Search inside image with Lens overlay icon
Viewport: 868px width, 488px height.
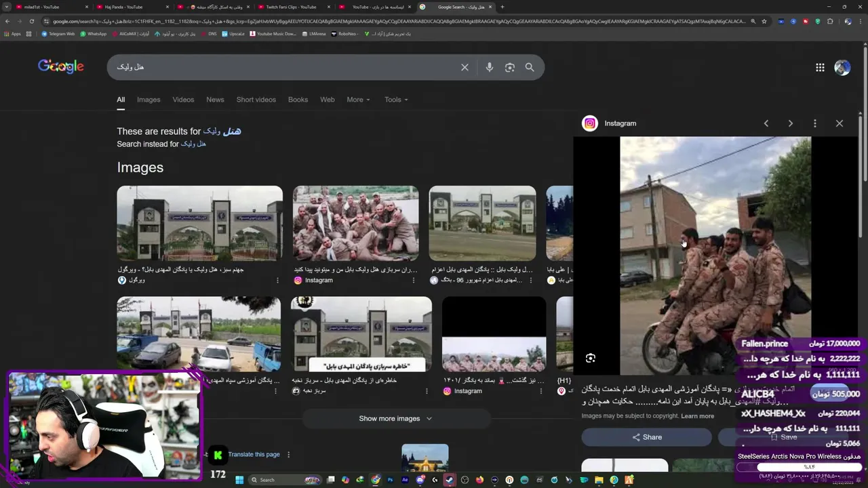click(x=591, y=358)
